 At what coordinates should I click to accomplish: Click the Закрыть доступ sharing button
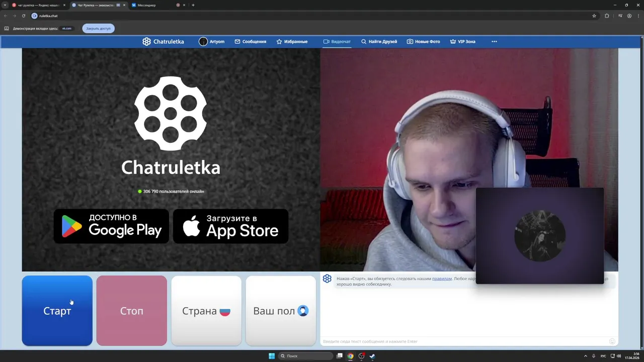tap(98, 28)
